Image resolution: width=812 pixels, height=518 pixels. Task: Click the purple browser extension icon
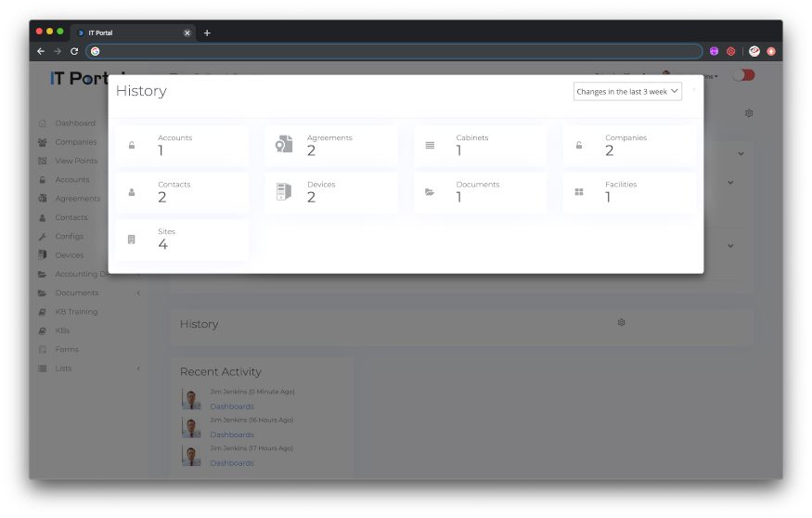click(x=715, y=51)
